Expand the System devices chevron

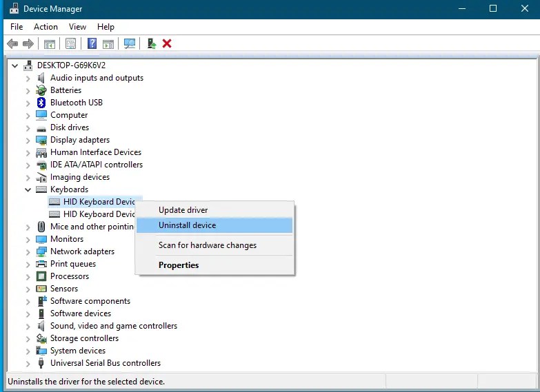click(28, 351)
